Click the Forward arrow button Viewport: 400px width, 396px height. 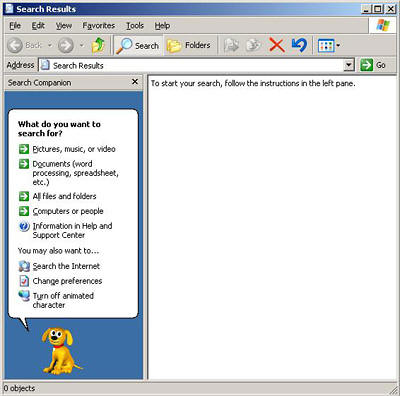point(66,45)
